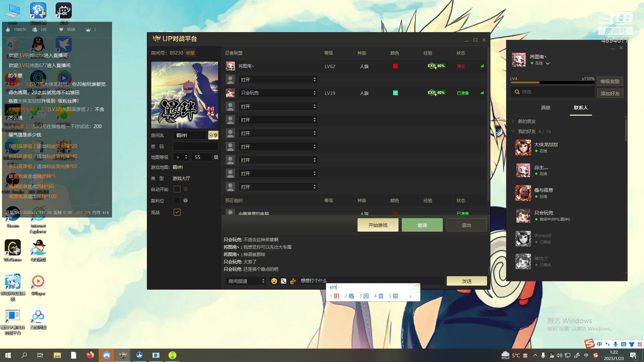Open 百度网盘 desktop shortcut
The height and width of the screenshot is (362, 644).
click(38, 318)
